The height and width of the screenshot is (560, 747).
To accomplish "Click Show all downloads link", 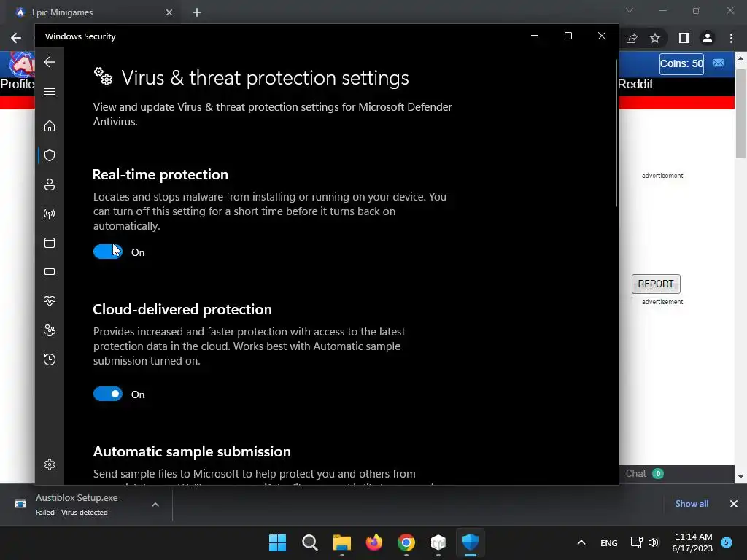I will (692, 504).
